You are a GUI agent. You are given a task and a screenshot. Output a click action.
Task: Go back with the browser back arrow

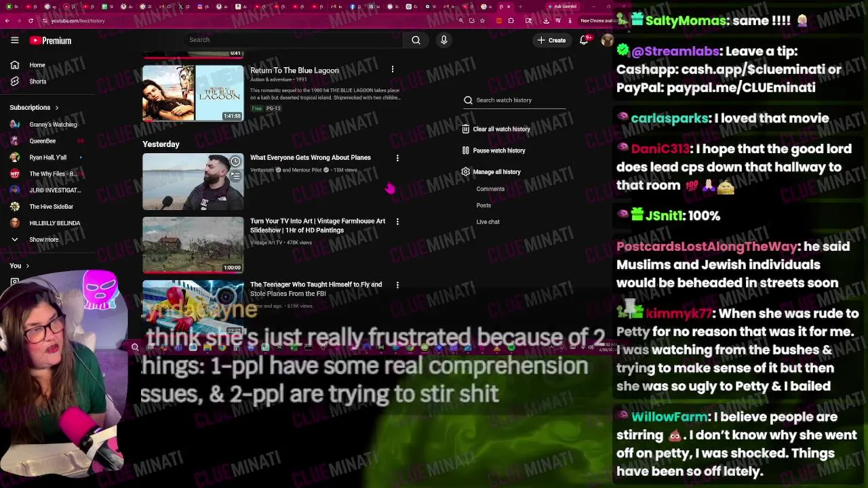click(7, 20)
